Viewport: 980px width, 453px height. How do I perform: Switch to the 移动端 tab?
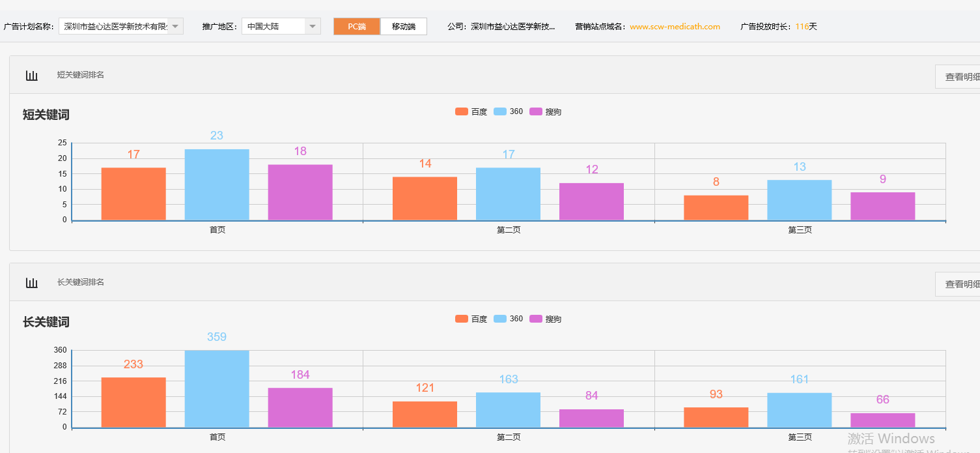pos(404,26)
